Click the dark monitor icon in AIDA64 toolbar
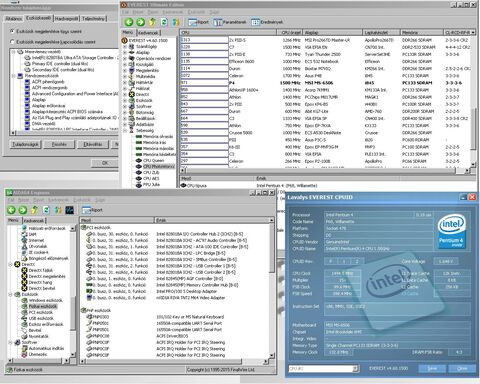This screenshot has height=384, width=480. click(69, 210)
